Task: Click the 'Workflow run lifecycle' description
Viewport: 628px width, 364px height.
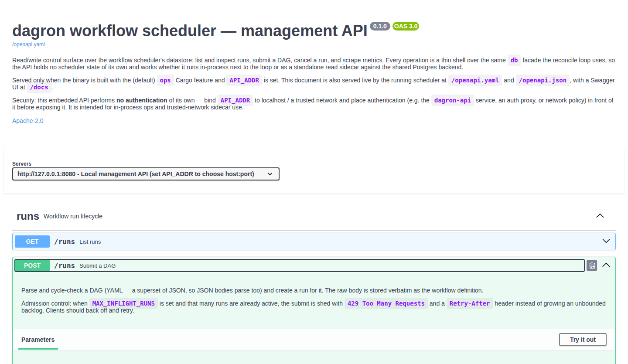Action: [x=73, y=216]
